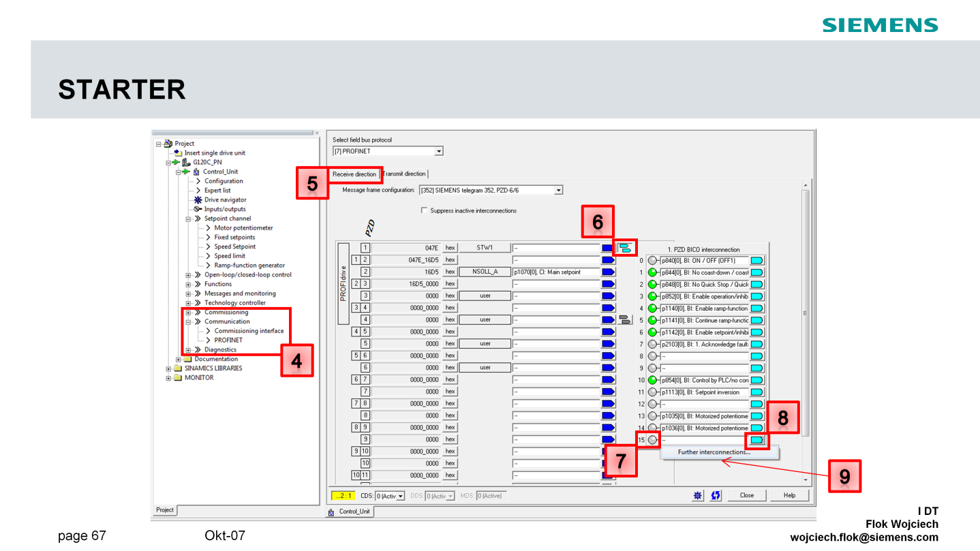The width and height of the screenshot is (980, 551).
Task: Click the NSOLL_A signal button
Action: pyautogui.click(x=485, y=272)
